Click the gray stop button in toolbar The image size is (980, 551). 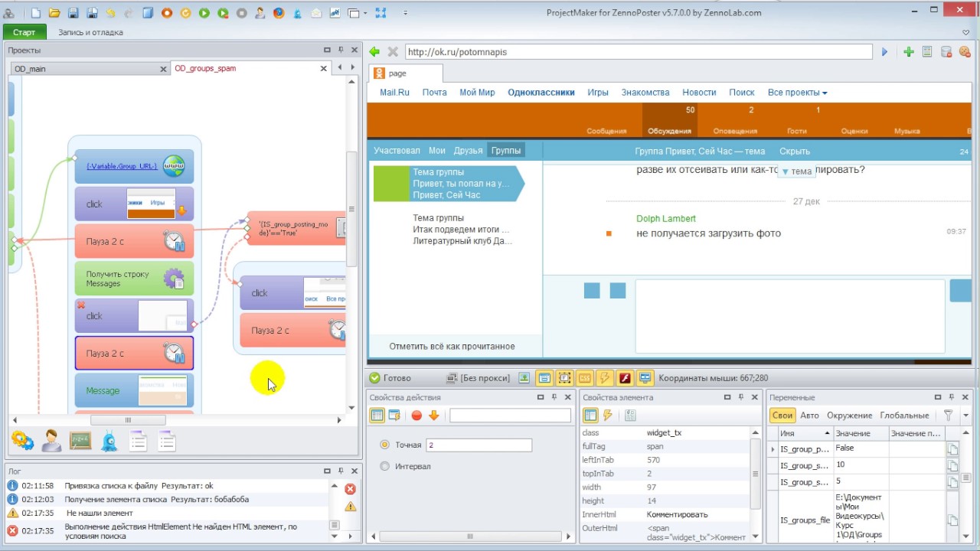pos(242,13)
